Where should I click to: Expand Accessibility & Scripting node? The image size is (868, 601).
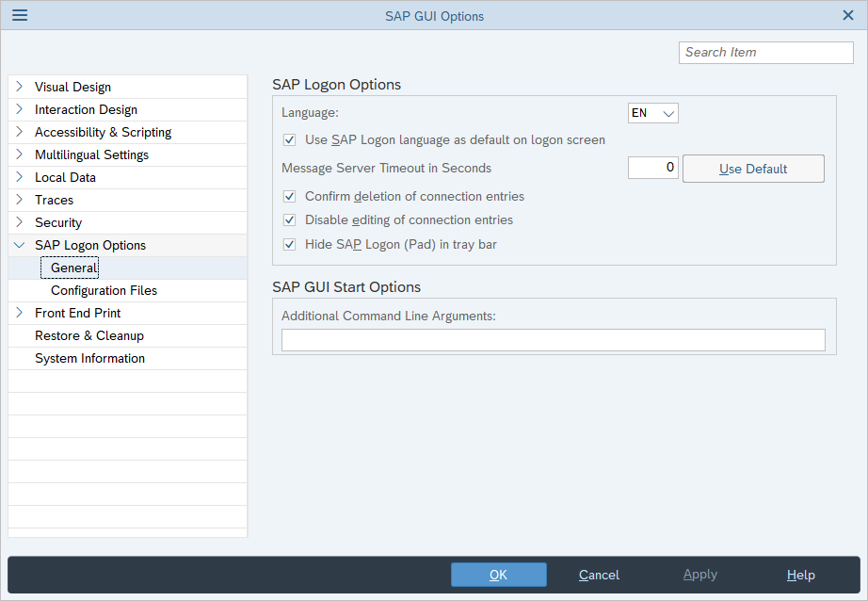20,132
